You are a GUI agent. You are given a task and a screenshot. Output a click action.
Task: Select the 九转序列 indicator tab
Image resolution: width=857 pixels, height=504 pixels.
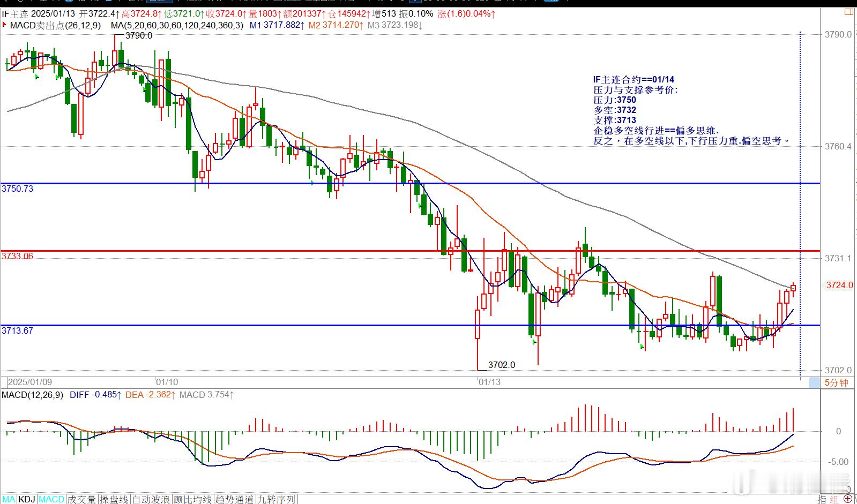(276, 499)
